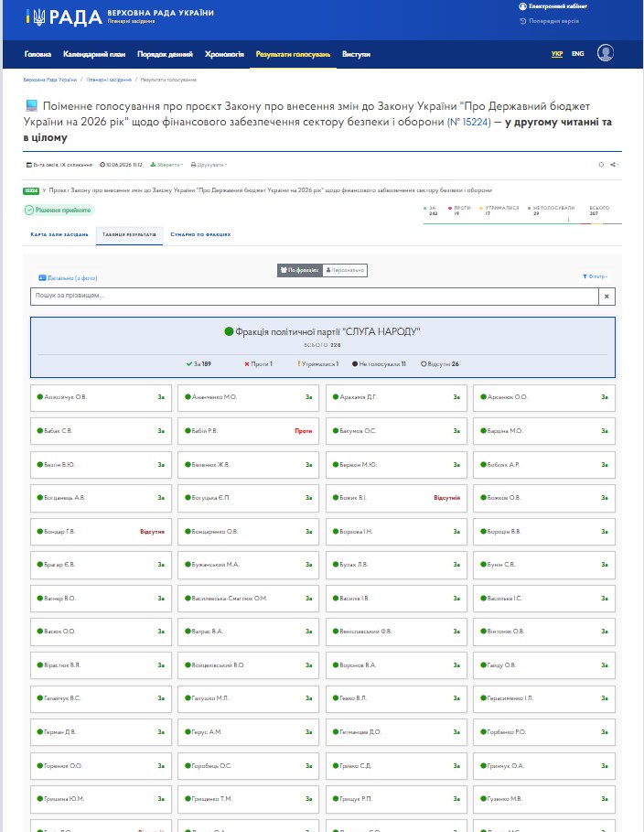Image resolution: width=644 pixels, height=832 pixels.
Task: Switch grouping to Персонально
Action: pos(345,270)
